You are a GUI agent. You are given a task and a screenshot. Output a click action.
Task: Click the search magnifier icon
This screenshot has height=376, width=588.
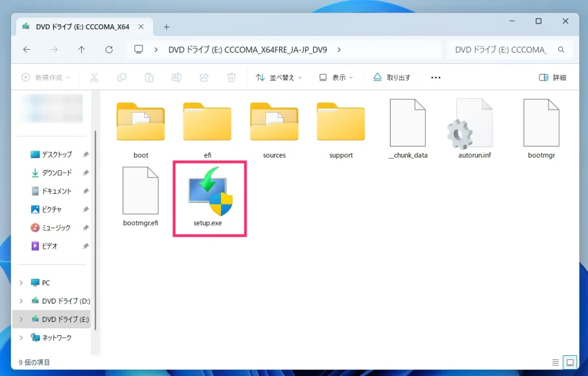point(561,49)
